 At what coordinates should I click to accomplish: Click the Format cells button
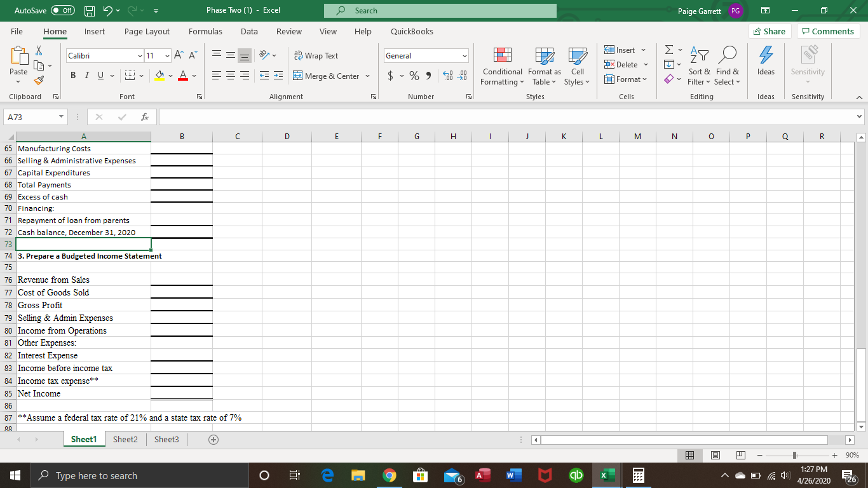[x=627, y=79]
